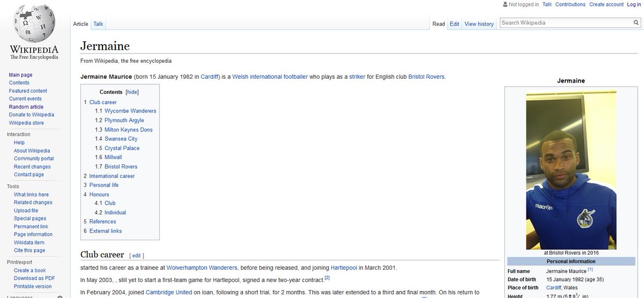Click What links here tool
Viewport: 644px width, 298px height.
point(31,195)
